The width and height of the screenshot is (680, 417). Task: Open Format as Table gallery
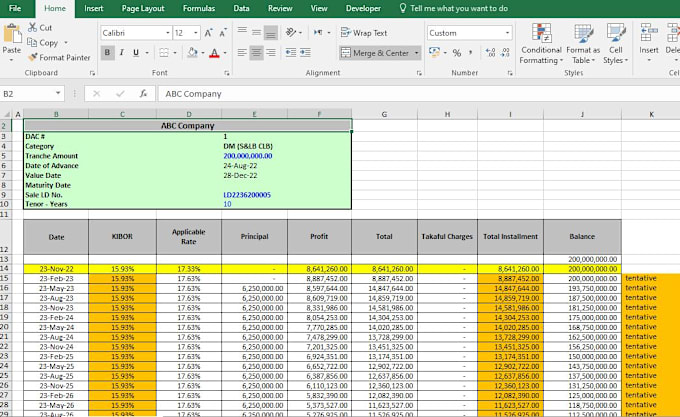[x=583, y=44]
